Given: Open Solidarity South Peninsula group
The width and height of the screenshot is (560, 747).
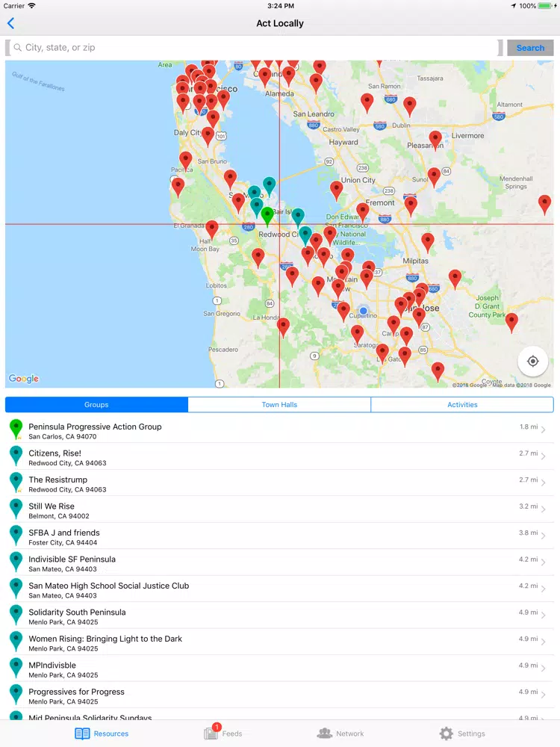Looking at the screenshot, I should click(279, 616).
